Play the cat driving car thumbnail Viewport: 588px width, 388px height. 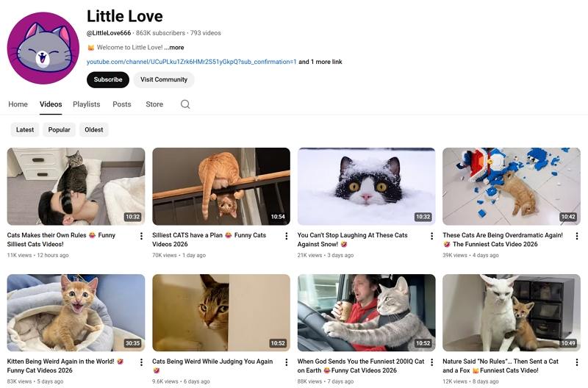coord(366,312)
